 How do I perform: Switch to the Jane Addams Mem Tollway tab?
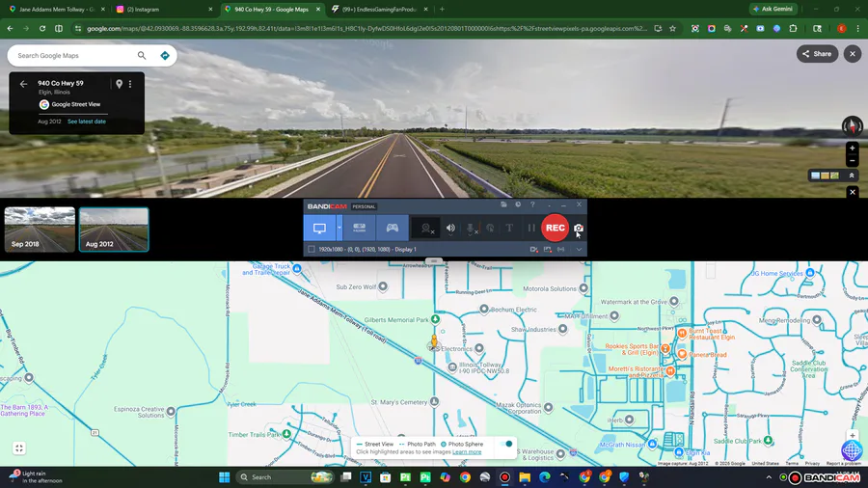click(x=57, y=10)
